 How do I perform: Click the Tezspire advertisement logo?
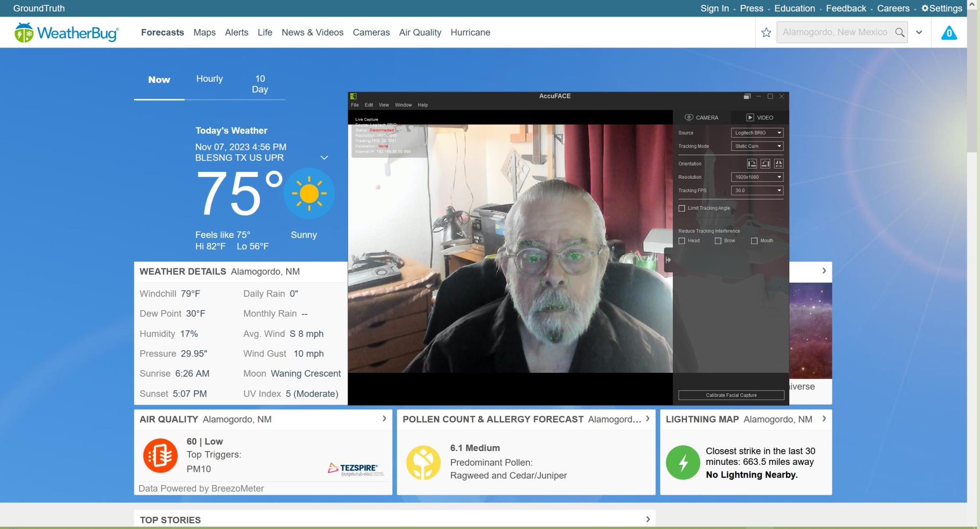(x=356, y=469)
